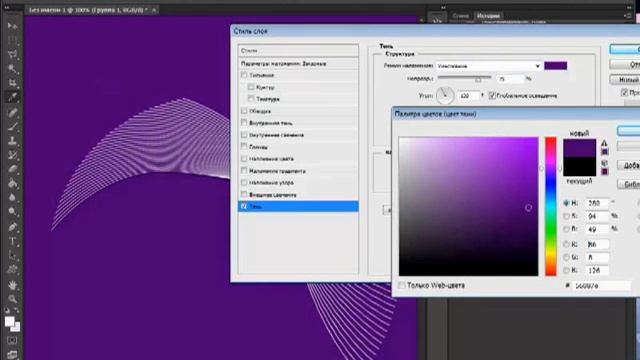The image size is (640, 360).
Task: Select the Move tool
Action: click(x=12, y=25)
